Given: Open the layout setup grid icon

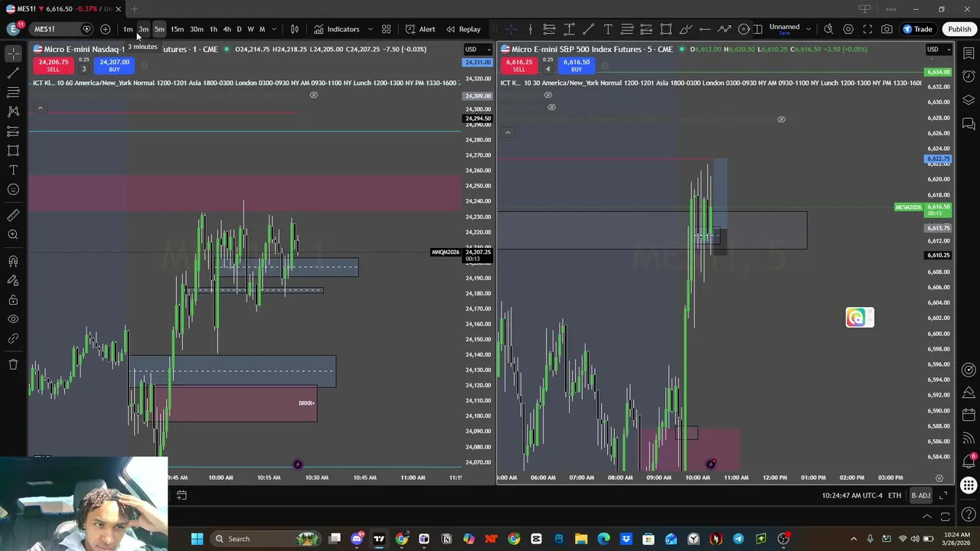Looking at the screenshot, I should 386,29.
